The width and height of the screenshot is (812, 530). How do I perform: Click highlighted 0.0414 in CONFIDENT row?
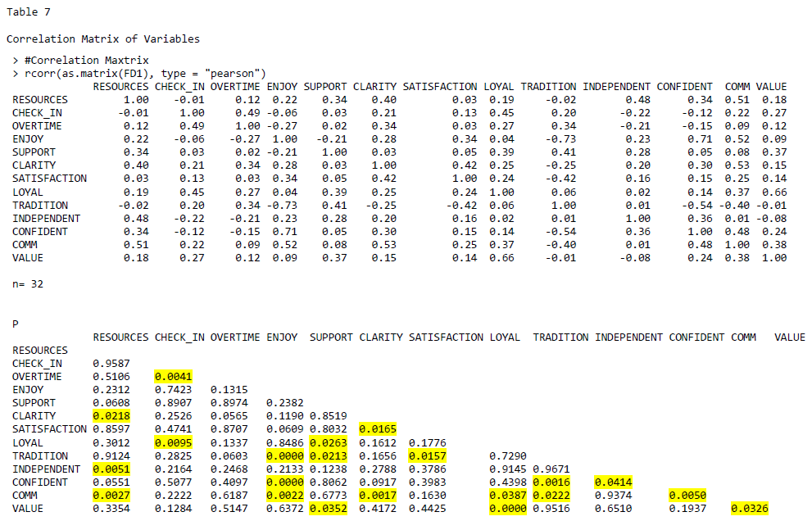pos(613,482)
